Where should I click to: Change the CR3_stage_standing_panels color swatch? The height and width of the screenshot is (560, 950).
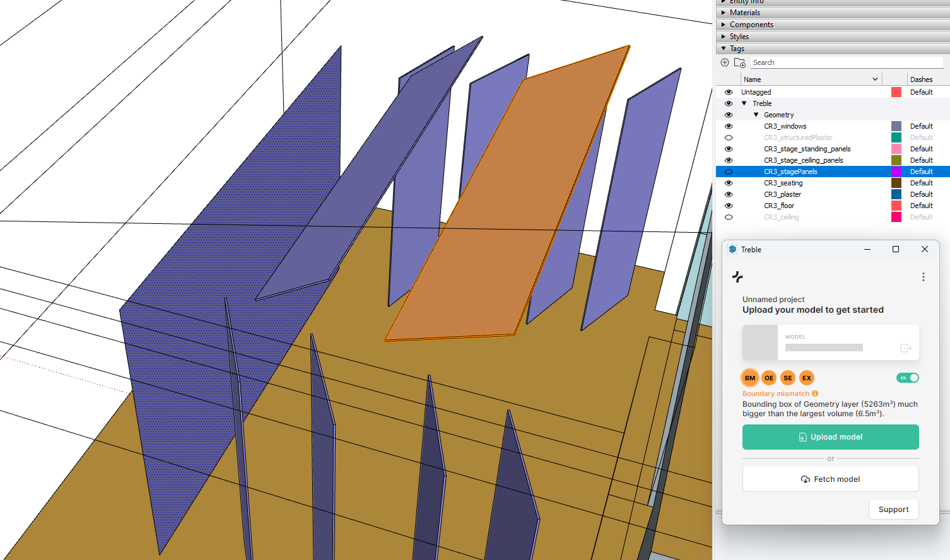pos(896,149)
